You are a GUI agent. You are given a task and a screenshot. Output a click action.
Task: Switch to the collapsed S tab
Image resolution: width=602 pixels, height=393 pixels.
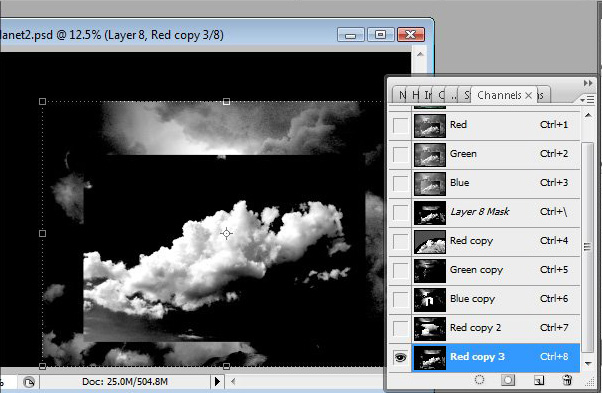[466, 95]
